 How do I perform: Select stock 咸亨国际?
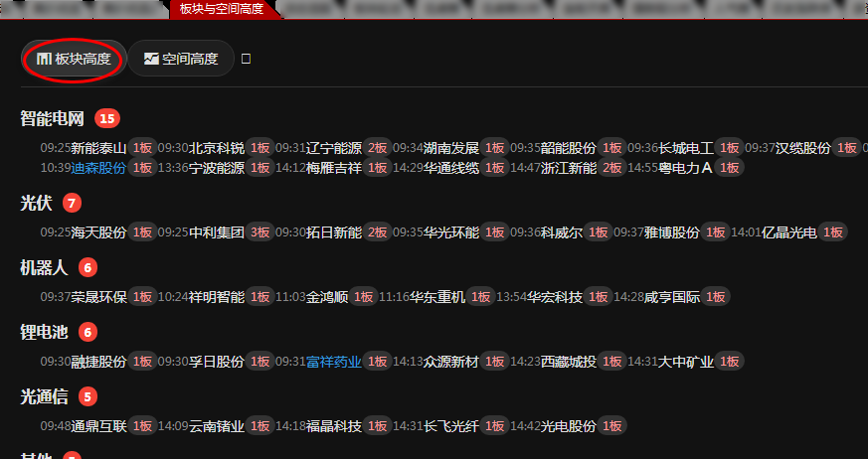point(672,297)
